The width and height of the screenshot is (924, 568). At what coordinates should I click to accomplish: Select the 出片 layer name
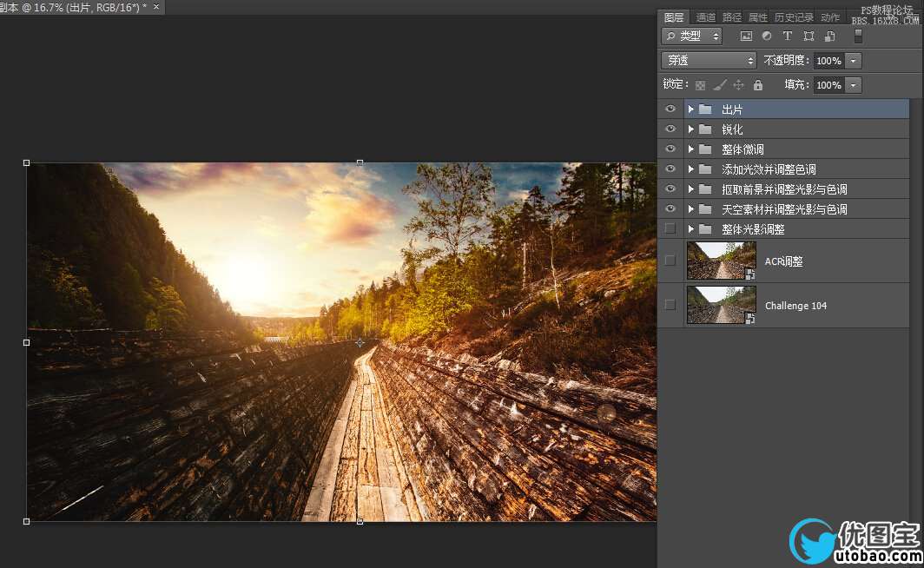pyautogui.click(x=732, y=109)
